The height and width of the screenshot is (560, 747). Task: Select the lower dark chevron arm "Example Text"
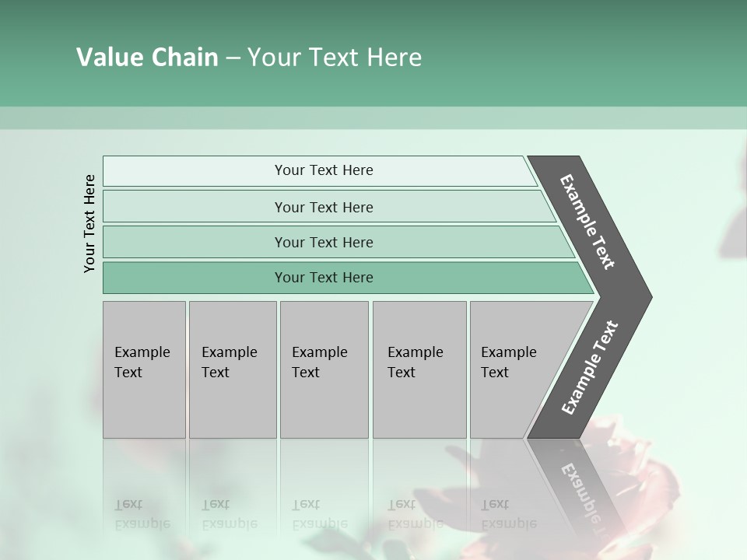pos(590,367)
